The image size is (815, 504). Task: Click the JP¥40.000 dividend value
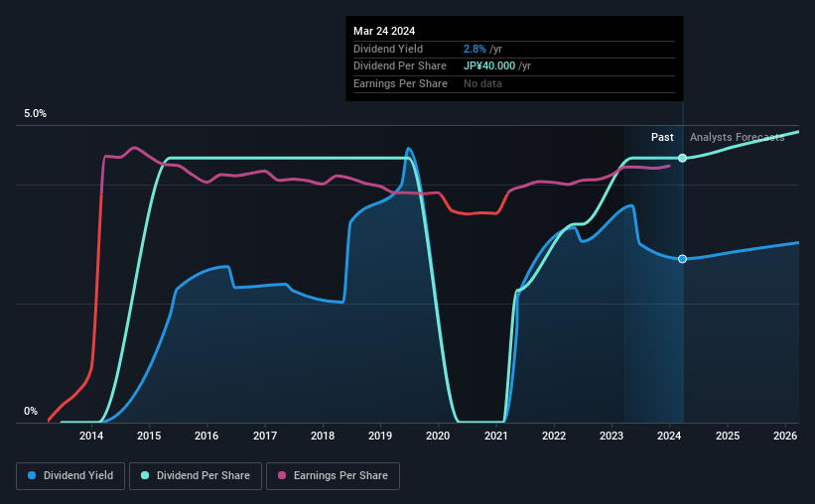[x=489, y=66]
